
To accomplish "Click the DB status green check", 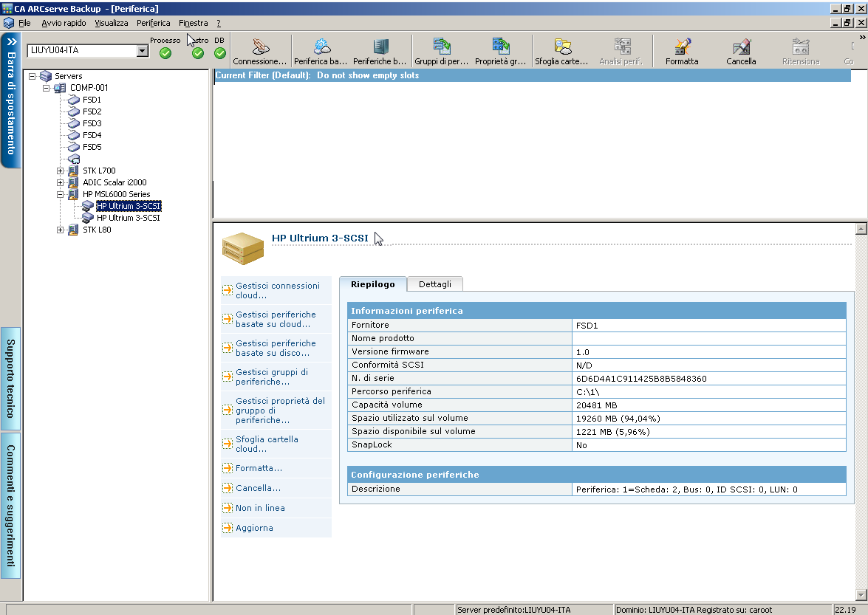I will click(220, 53).
